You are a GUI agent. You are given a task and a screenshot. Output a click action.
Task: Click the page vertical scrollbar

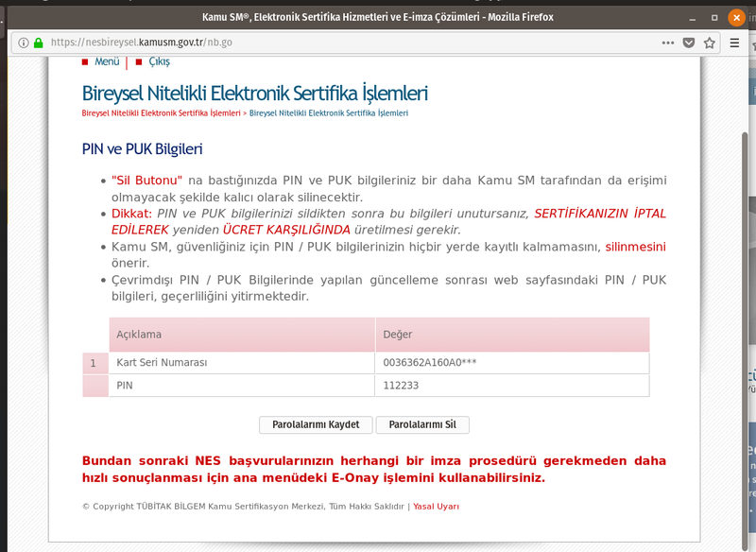[x=745, y=284]
